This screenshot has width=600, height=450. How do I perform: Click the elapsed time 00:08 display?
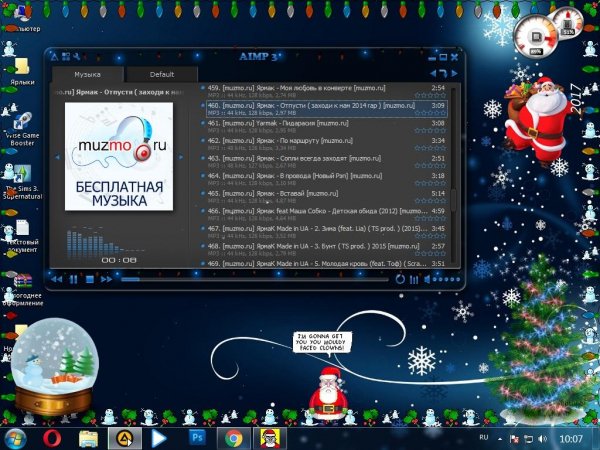coord(119,260)
